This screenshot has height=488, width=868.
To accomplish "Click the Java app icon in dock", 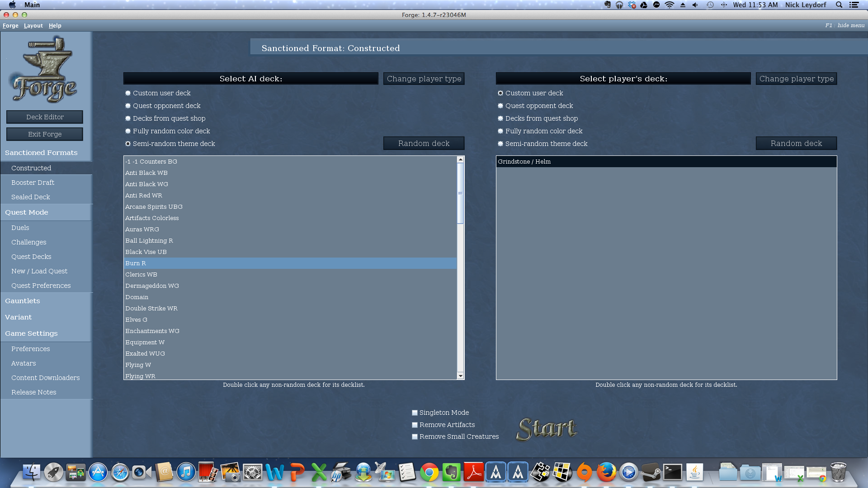I will coord(695,472).
